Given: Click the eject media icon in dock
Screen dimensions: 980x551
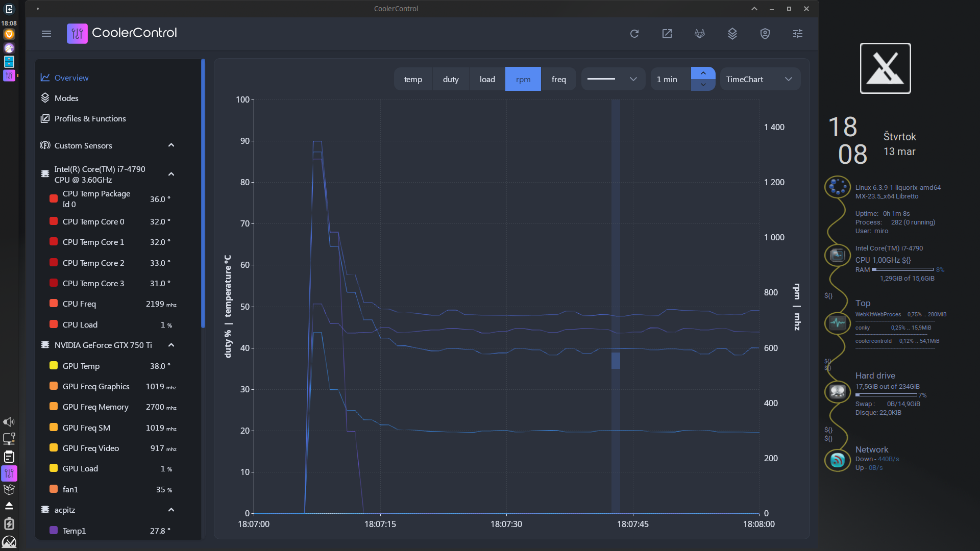Looking at the screenshot, I should tap(9, 506).
